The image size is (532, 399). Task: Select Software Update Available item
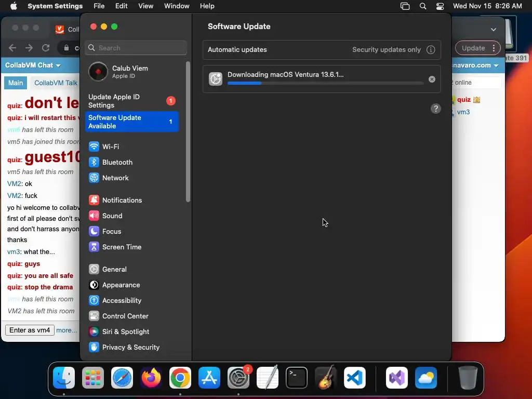click(x=131, y=122)
